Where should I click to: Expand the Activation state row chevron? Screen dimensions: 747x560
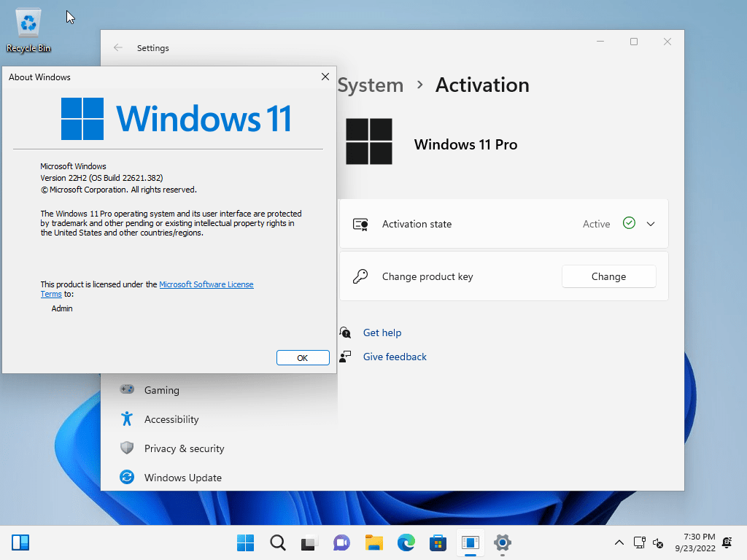point(650,224)
